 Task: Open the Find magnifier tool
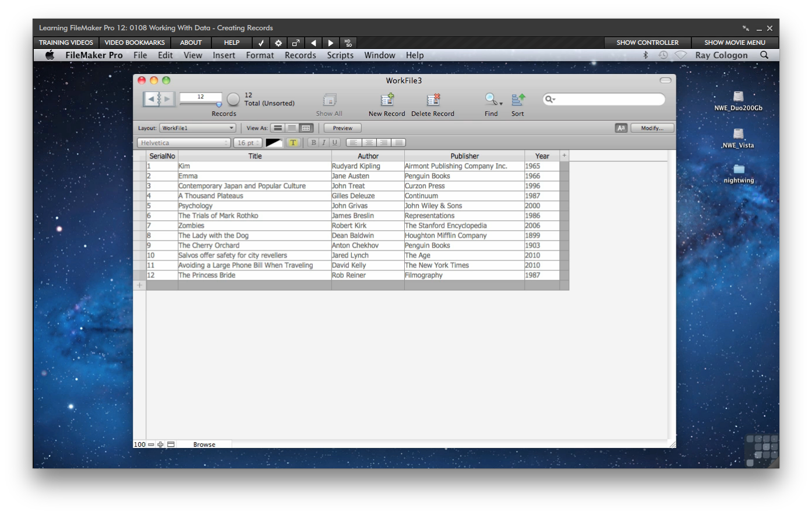pos(491,100)
